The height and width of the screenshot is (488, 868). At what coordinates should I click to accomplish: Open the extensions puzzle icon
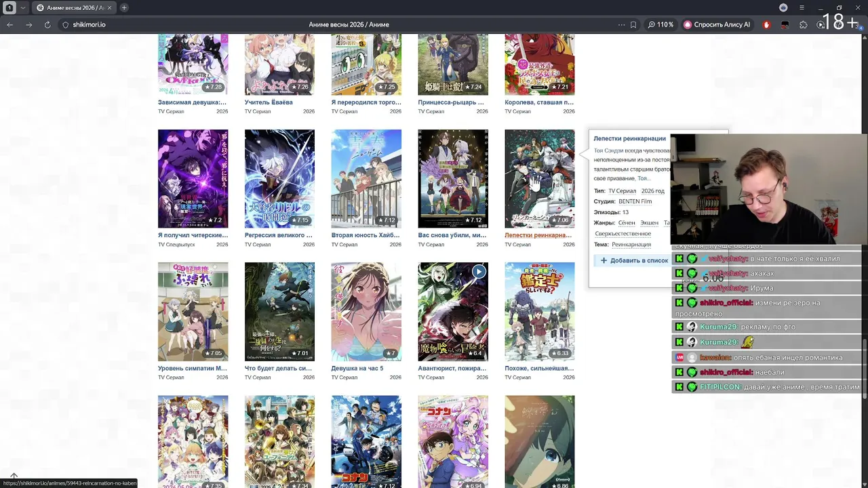(804, 24)
